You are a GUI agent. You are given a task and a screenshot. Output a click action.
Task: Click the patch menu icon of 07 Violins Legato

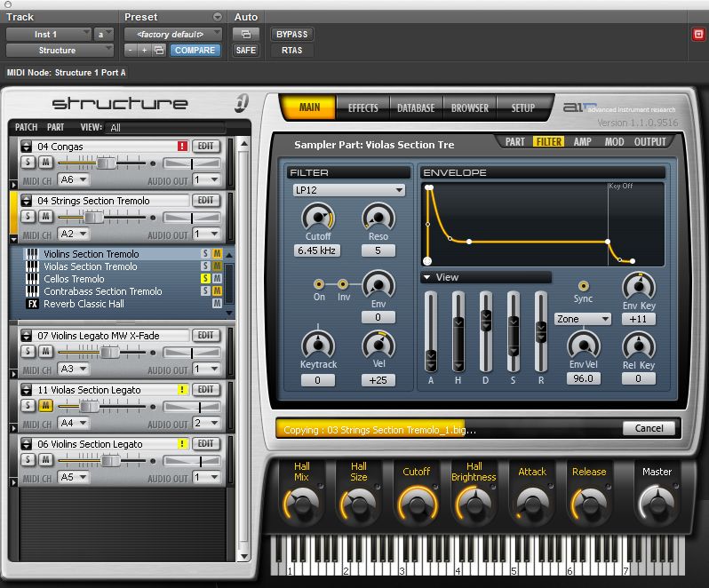click(27, 336)
